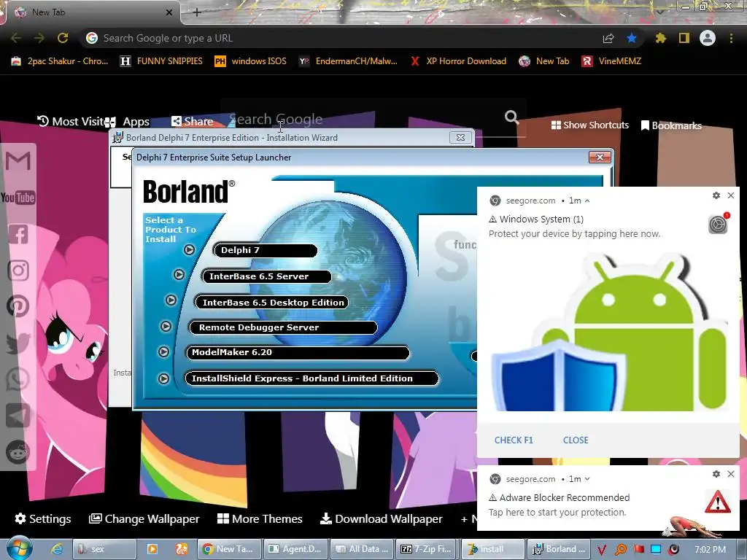Open 2pac Shakur bookmark
Screen dimensions: 747x560
click(60, 61)
